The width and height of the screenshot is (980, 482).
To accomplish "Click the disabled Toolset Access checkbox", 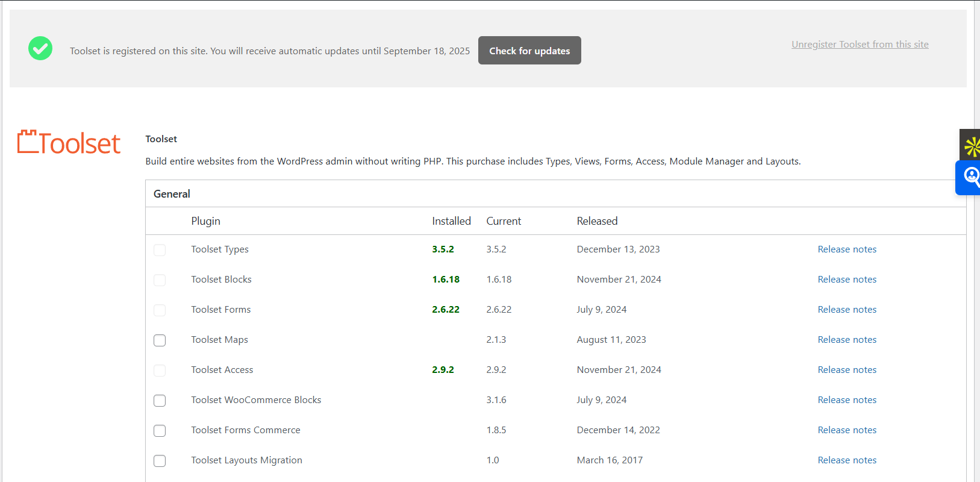I will click(x=160, y=371).
